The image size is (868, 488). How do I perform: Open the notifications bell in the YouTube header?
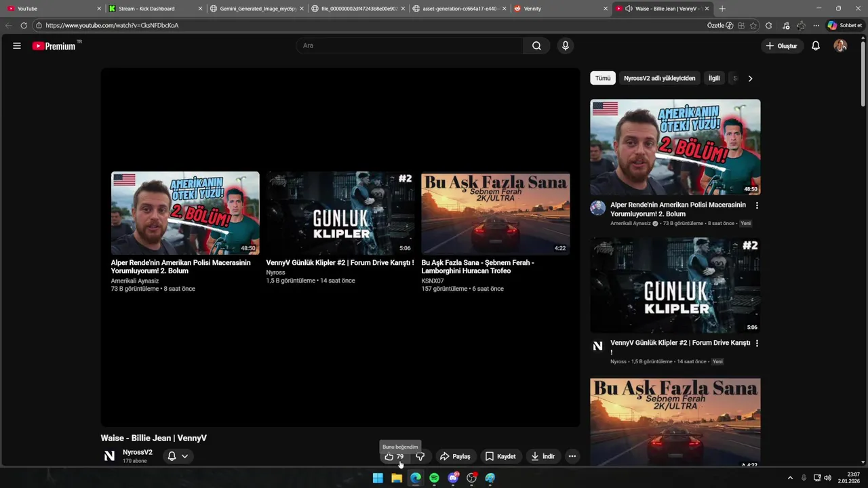point(816,46)
